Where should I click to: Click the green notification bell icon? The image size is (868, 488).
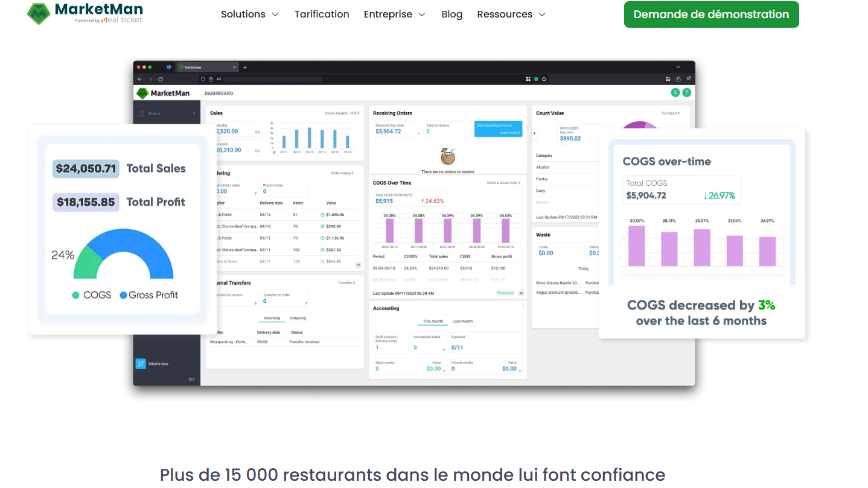pyautogui.click(x=675, y=93)
